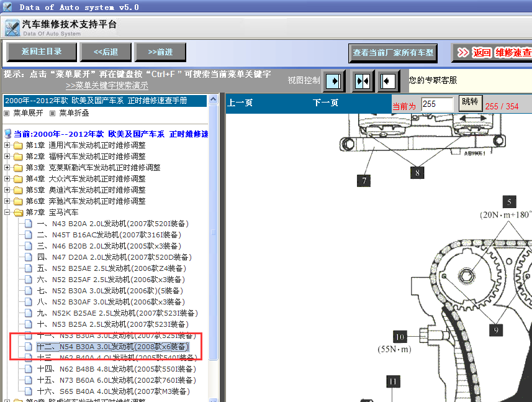Click 菜单展开 to expand the menu

[28, 113]
